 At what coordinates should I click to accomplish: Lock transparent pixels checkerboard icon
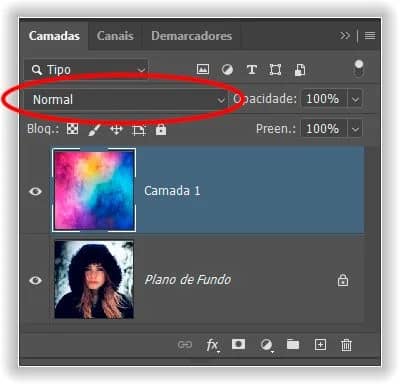coord(72,129)
